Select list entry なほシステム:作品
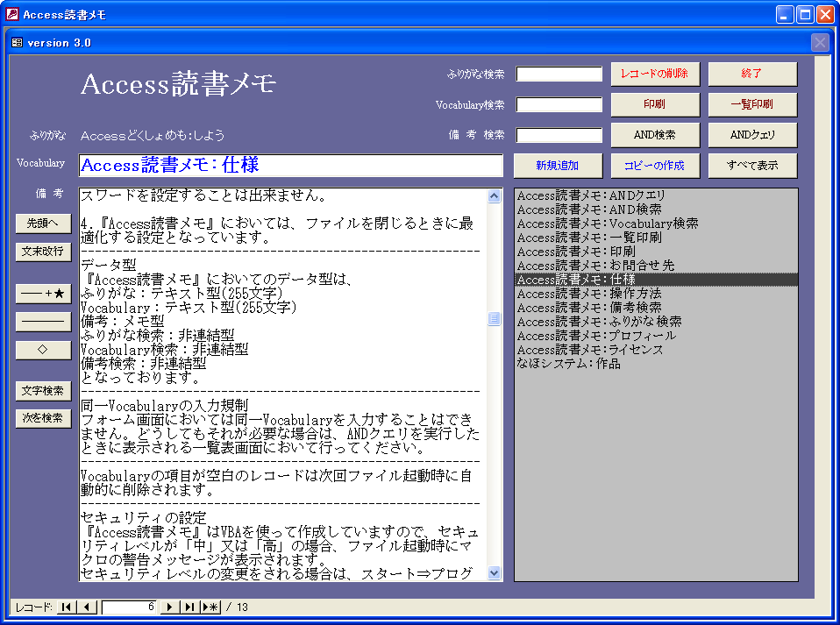This screenshot has width=840, height=625. (656, 364)
